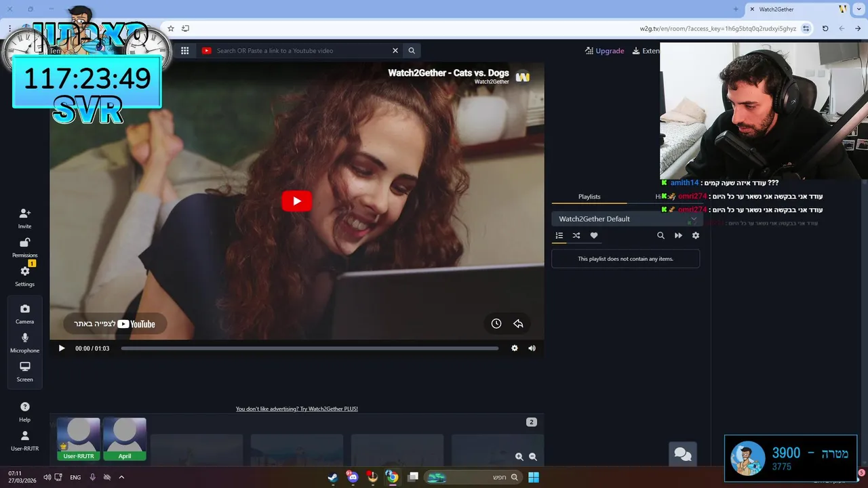Click playlist heart favorite icon
This screenshot has width=868, height=488.
point(594,236)
